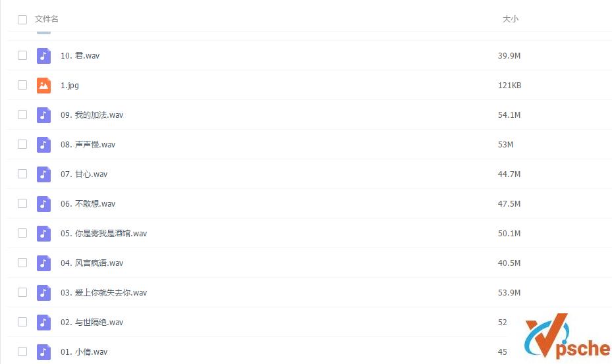
Task: Click the audio icon for 04. 风言疯语.wav
Action: tap(43, 263)
